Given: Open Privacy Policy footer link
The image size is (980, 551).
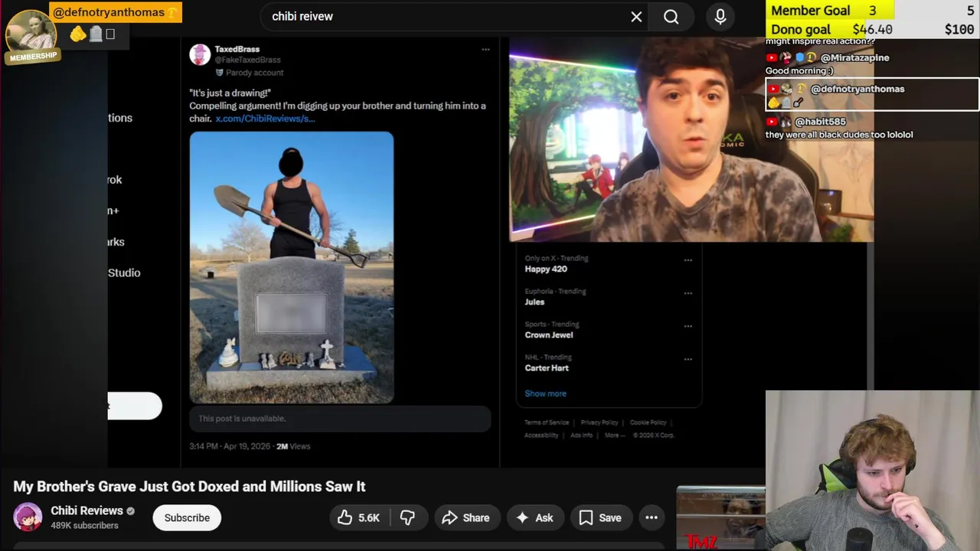Looking at the screenshot, I should coord(599,422).
